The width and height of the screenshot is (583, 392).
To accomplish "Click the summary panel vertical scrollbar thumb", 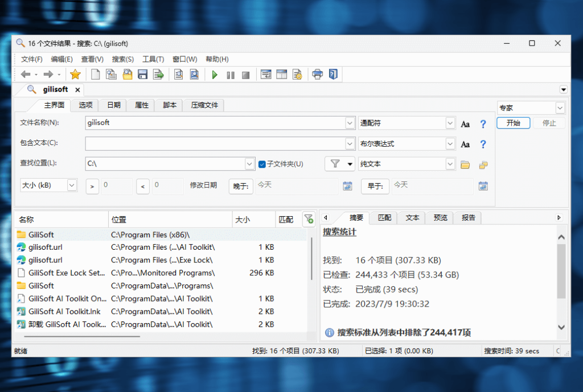I will [x=561, y=271].
